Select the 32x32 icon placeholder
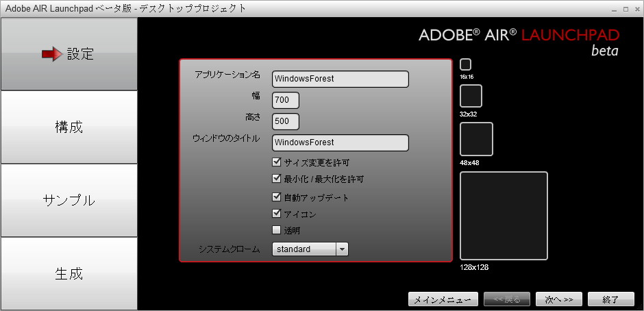 coord(471,96)
